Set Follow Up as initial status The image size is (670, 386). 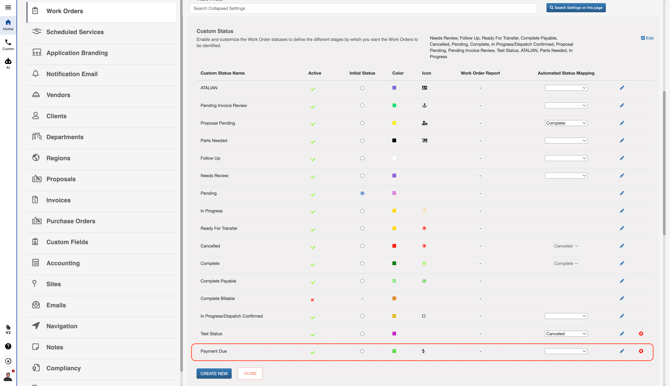tap(362, 158)
